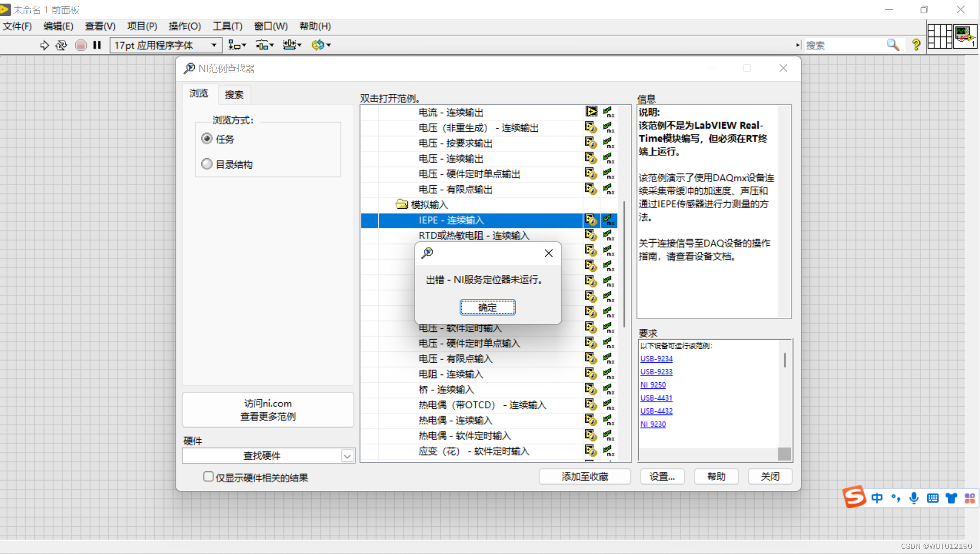
Task: Open the NI 9230 device link
Action: (653, 424)
